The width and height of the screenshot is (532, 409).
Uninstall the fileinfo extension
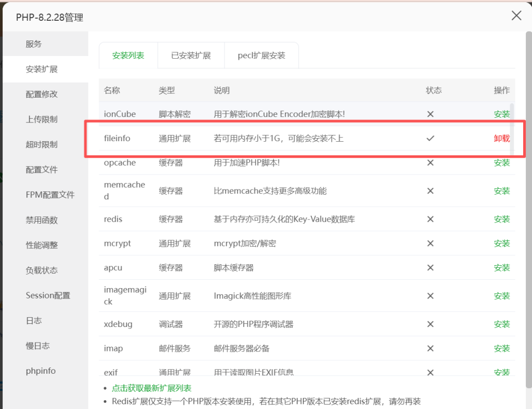point(501,139)
